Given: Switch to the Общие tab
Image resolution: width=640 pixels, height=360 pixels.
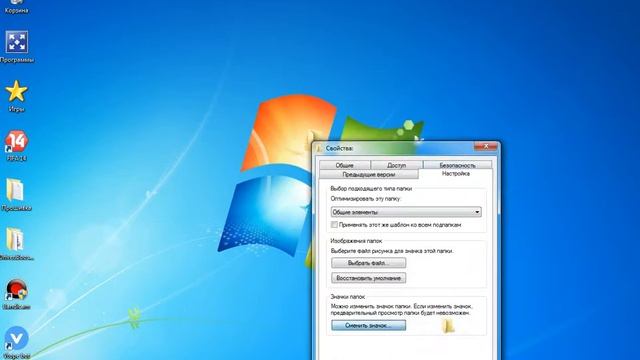Looking at the screenshot, I should (344, 165).
